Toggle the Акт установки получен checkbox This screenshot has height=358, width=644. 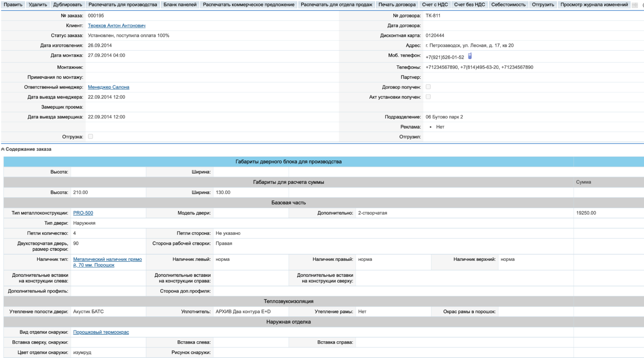[x=428, y=97]
